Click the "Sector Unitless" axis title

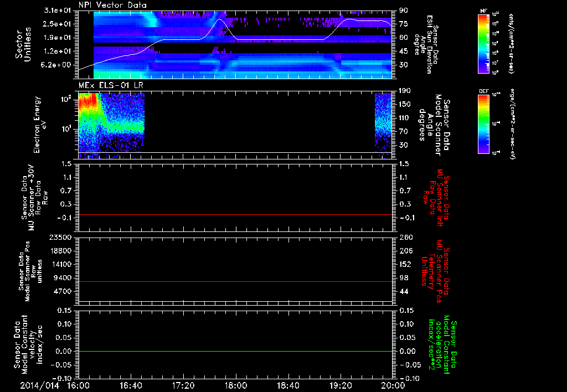point(23,44)
